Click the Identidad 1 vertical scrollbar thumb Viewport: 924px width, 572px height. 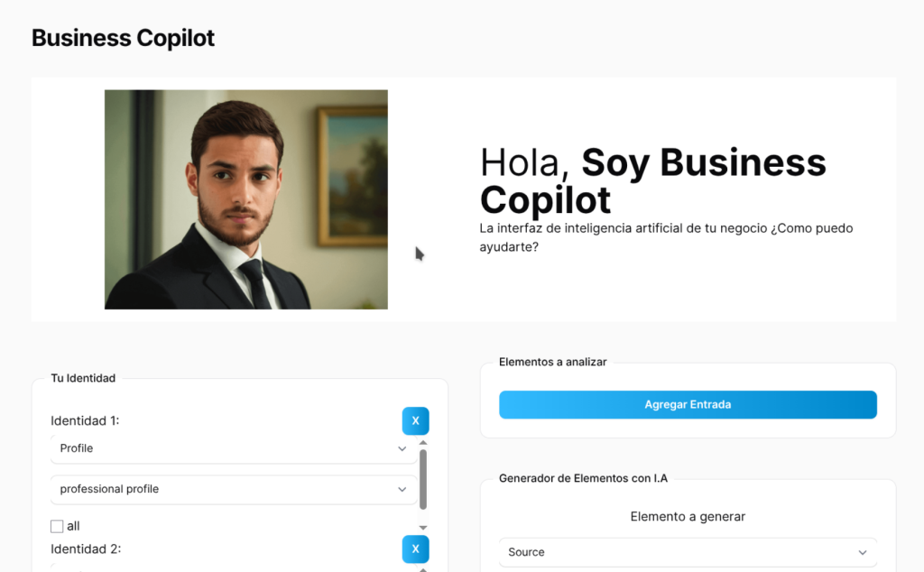coord(423,480)
